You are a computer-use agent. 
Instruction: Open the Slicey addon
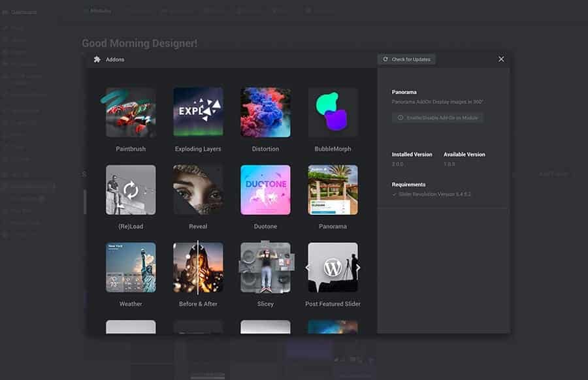pyautogui.click(x=265, y=268)
